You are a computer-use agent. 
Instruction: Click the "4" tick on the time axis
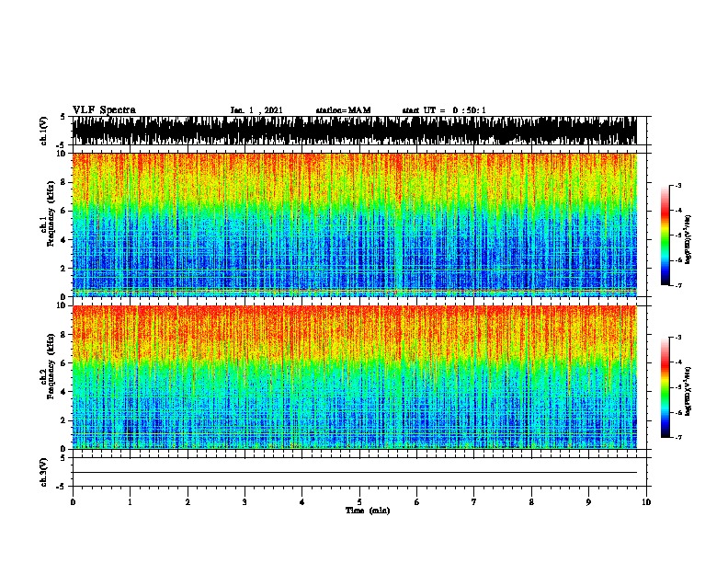point(302,502)
